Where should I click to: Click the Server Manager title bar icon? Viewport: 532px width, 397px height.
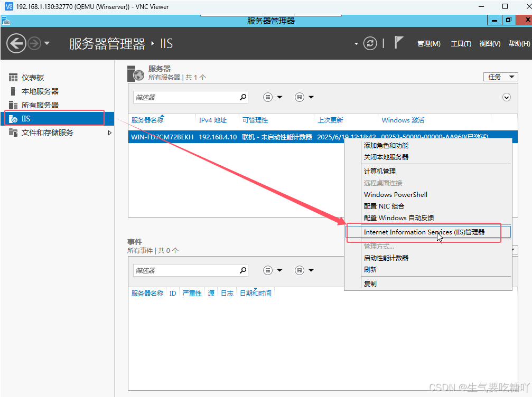(6, 21)
